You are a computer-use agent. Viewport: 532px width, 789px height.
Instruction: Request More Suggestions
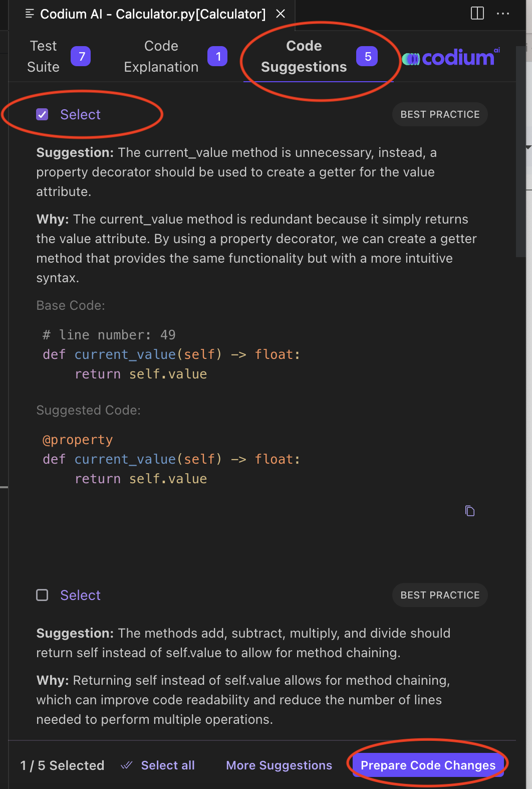[x=279, y=765]
